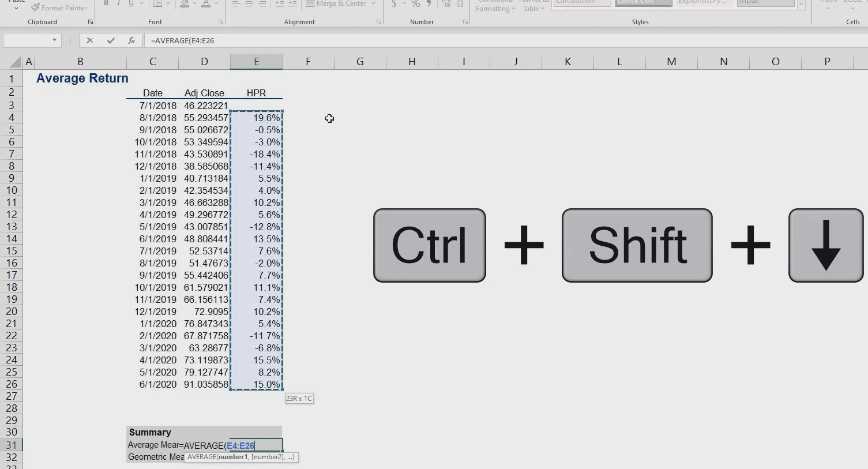Center align text

click(x=249, y=3)
